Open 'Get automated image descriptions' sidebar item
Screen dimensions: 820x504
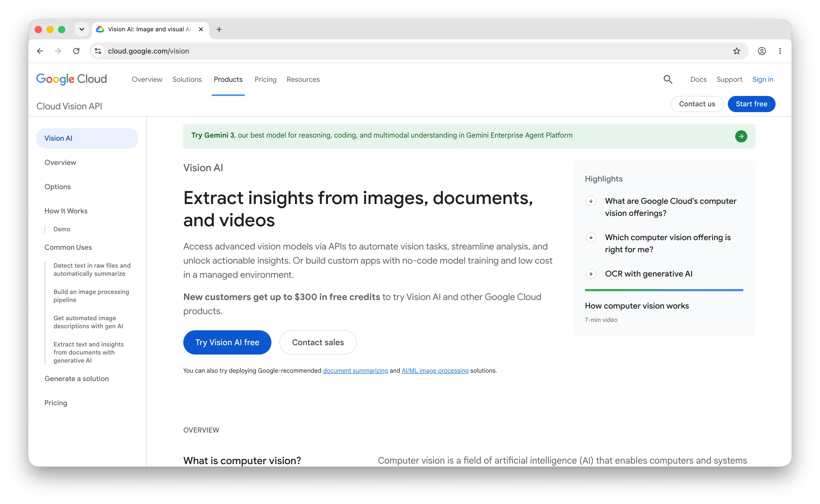point(88,322)
